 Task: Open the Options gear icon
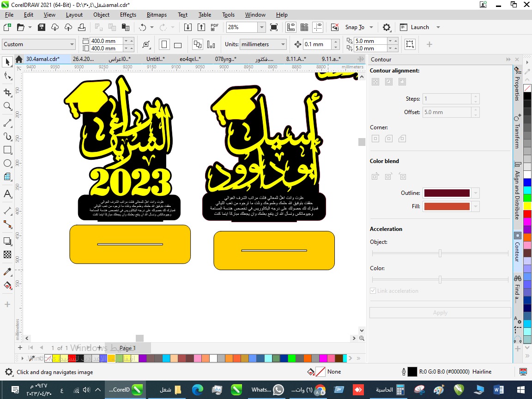coord(387,27)
